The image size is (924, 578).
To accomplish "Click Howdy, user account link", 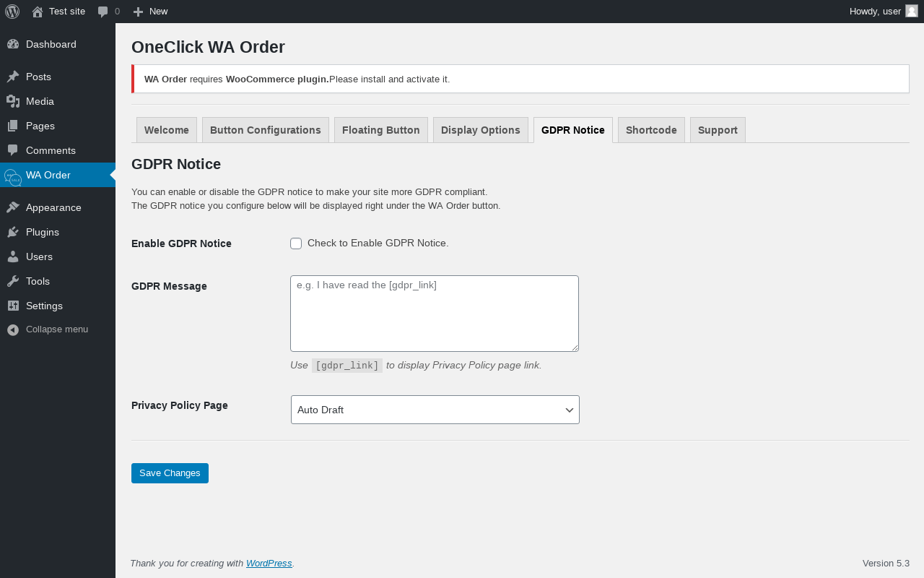I will (875, 12).
